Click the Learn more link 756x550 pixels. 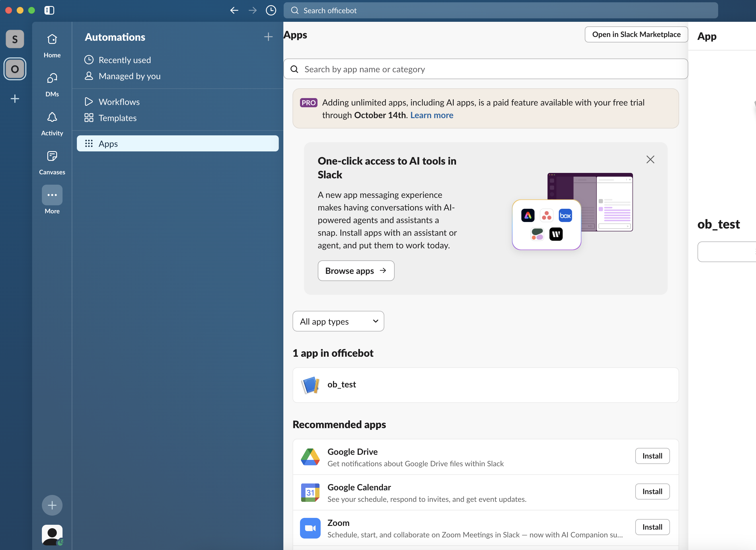click(x=431, y=115)
